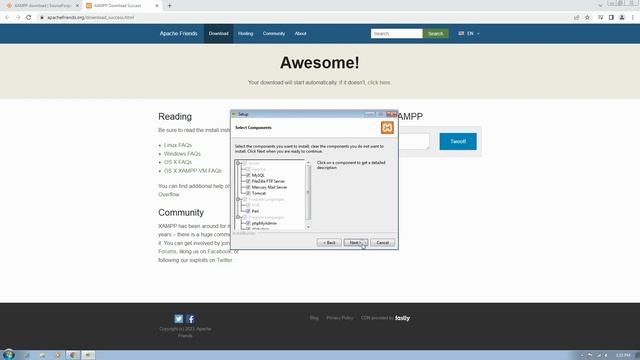Viewport: 640px width, 360px height.
Task: Bookmark the page with star icon
Action: [587, 18]
